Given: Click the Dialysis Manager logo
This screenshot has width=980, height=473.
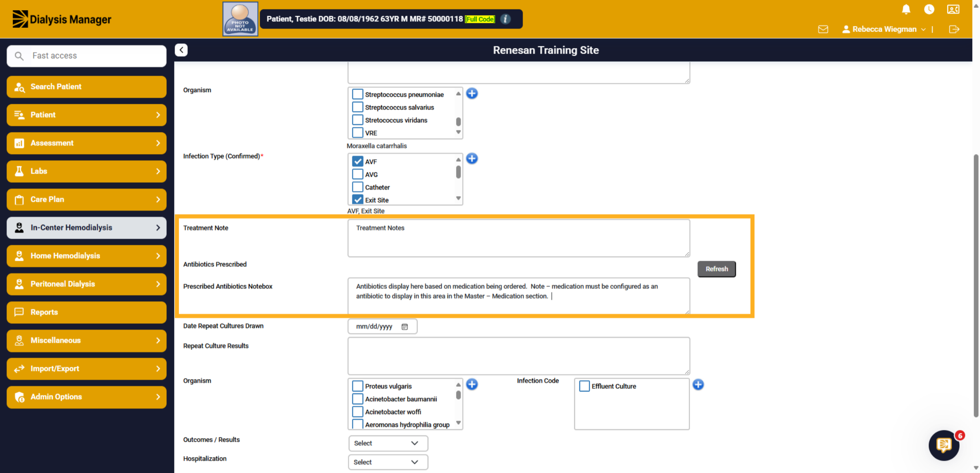Looking at the screenshot, I should pos(62,19).
